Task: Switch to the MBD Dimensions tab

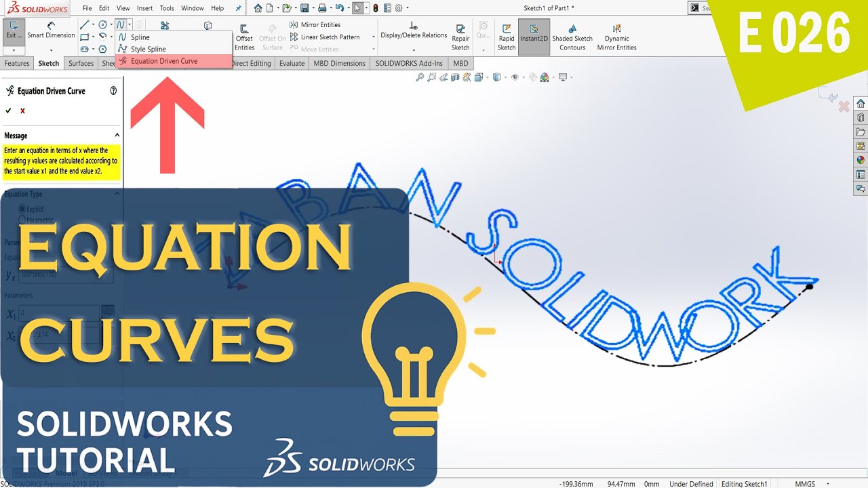Action: pos(339,63)
